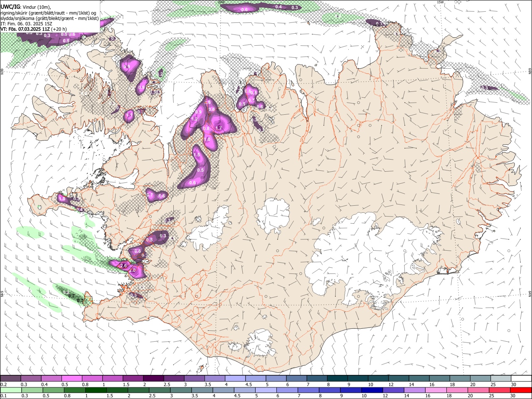Image resolution: width=532 pixels, height=399 pixels.
Task: Click the red 25–30 swatch in lower legend row
Action: click(499, 390)
